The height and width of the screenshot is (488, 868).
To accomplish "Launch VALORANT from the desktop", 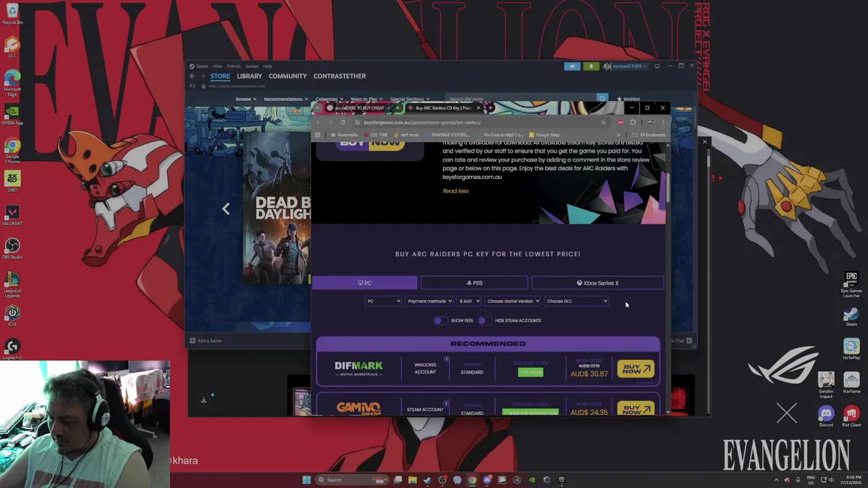I will point(12,215).
